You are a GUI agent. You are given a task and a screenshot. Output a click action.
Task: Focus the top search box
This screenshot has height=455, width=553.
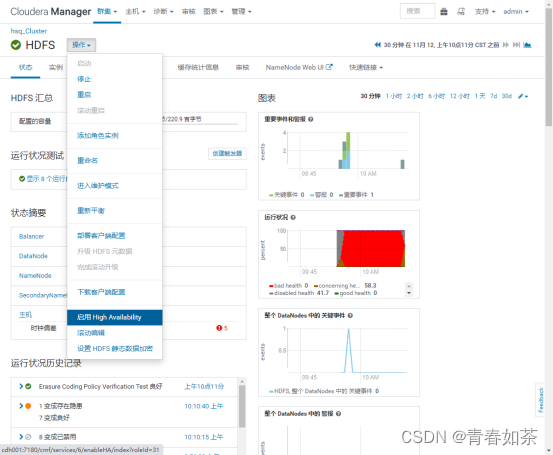417,11
